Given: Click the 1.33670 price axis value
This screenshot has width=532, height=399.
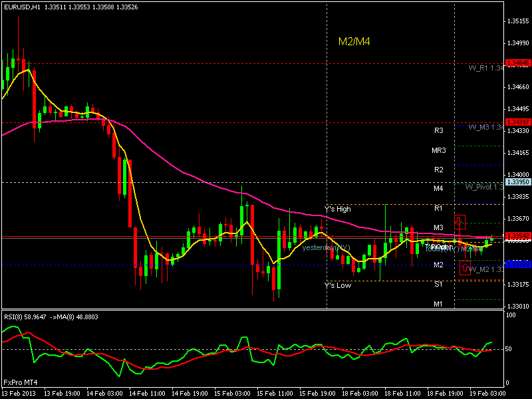Looking at the screenshot, I should click(x=518, y=219).
